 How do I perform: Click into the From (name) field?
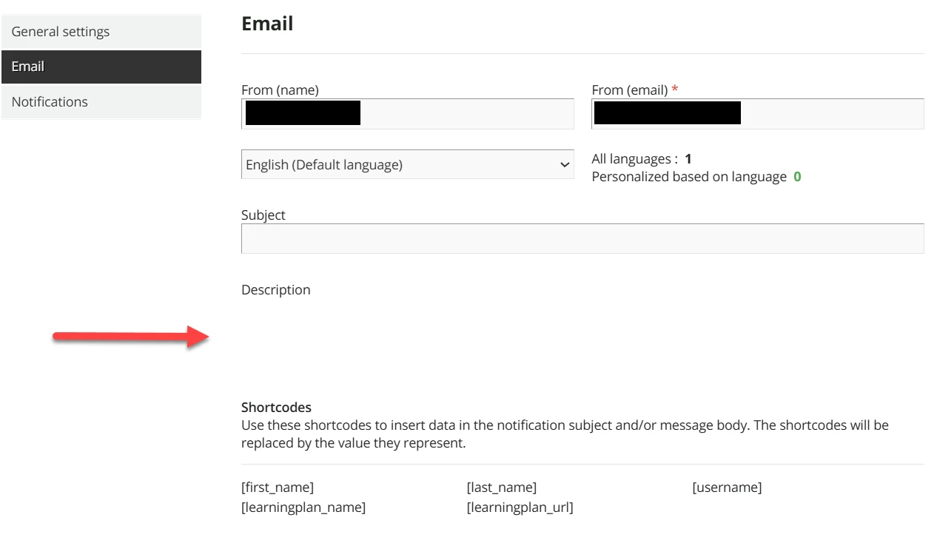tap(466, 114)
